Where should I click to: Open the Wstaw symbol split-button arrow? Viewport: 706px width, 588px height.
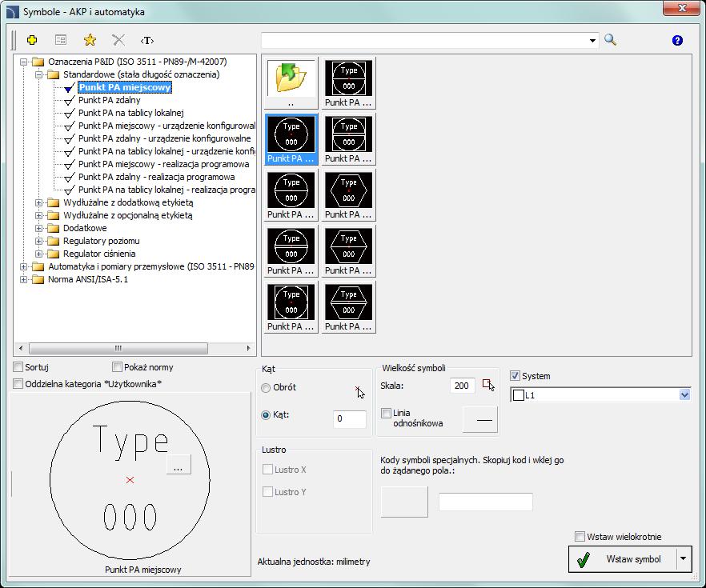683,558
